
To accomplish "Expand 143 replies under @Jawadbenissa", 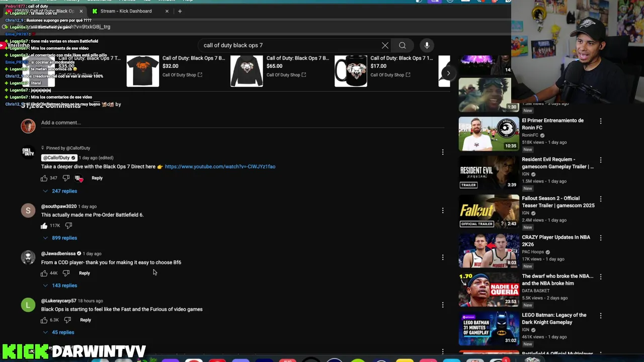I will click(60, 286).
